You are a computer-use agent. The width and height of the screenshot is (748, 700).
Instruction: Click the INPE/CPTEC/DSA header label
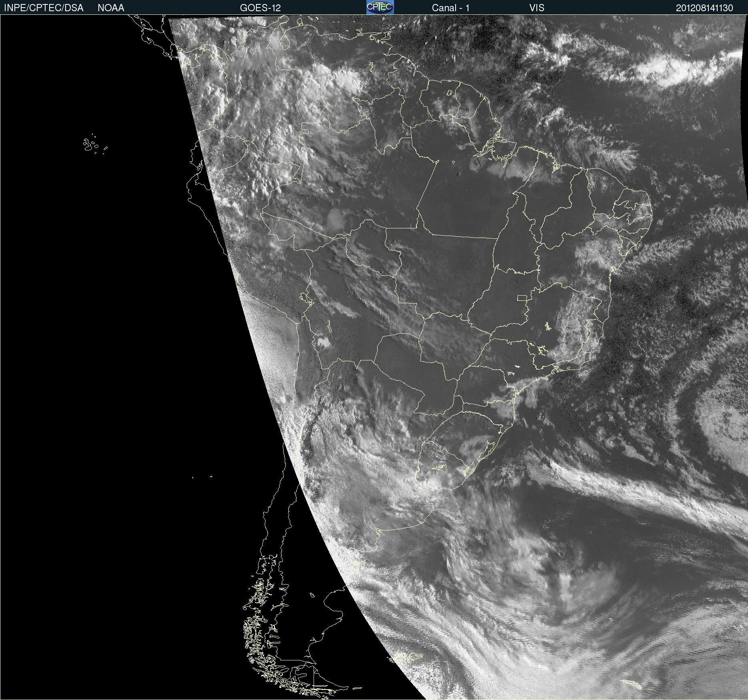click(x=44, y=8)
